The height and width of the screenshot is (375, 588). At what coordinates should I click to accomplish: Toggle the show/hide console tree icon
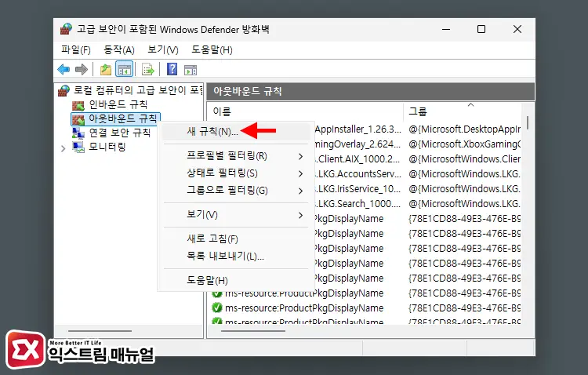pos(124,70)
